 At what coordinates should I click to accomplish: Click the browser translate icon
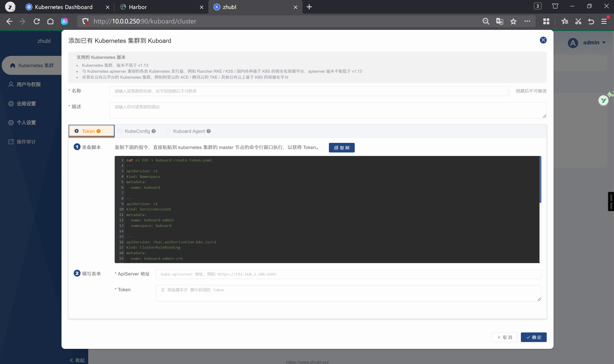pyautogui.click(x=499, y=21)
